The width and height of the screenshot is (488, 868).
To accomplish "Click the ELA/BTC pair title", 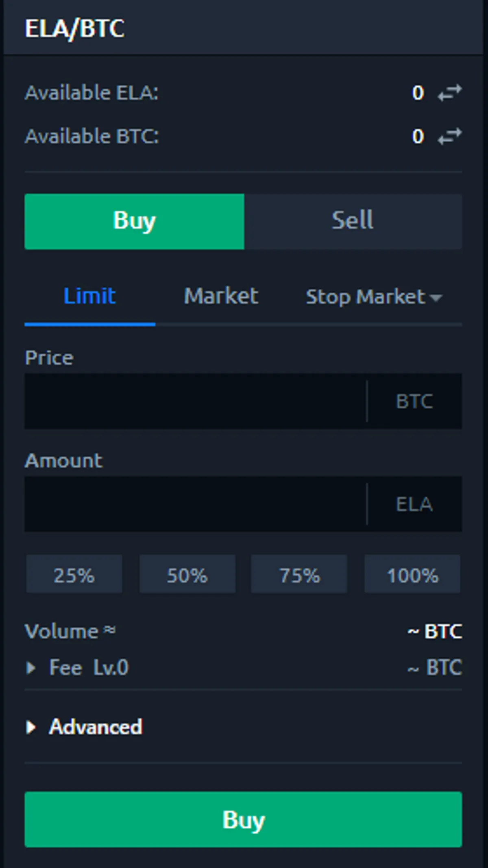I will (x=75, y=28).
